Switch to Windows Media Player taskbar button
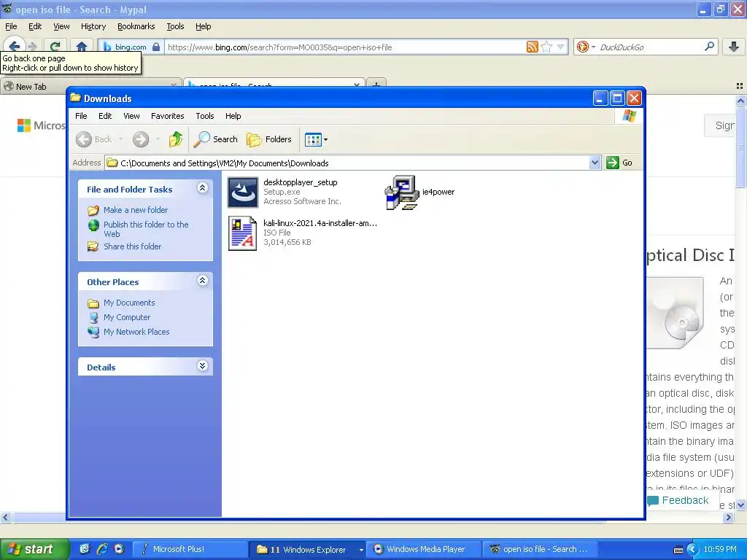Image resolution: width=747 pixels, height=560 pixels. [425, 549]
